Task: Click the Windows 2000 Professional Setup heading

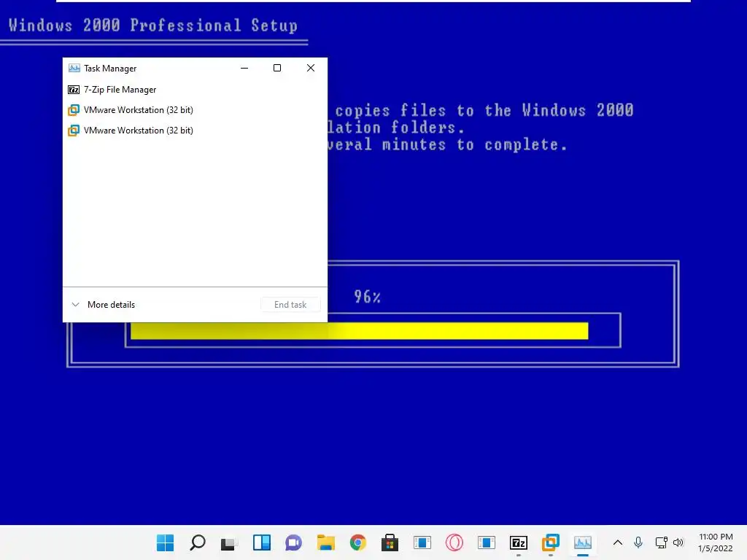Action: coord(153,26)
